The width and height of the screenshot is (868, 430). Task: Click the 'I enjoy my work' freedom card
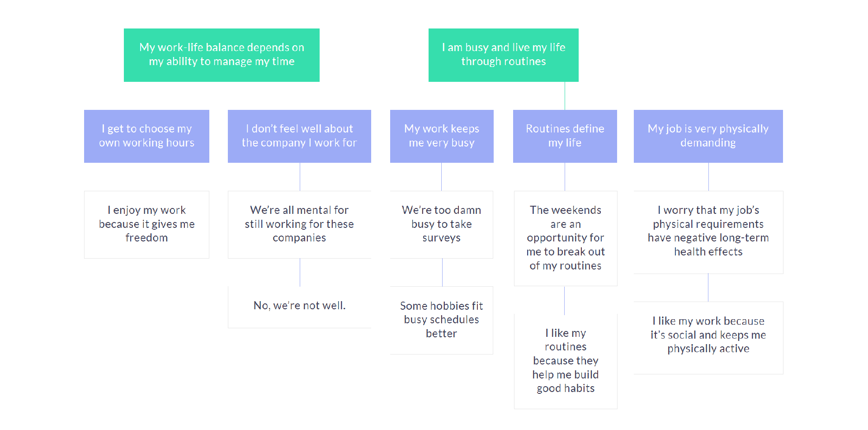tap(146, 224)
